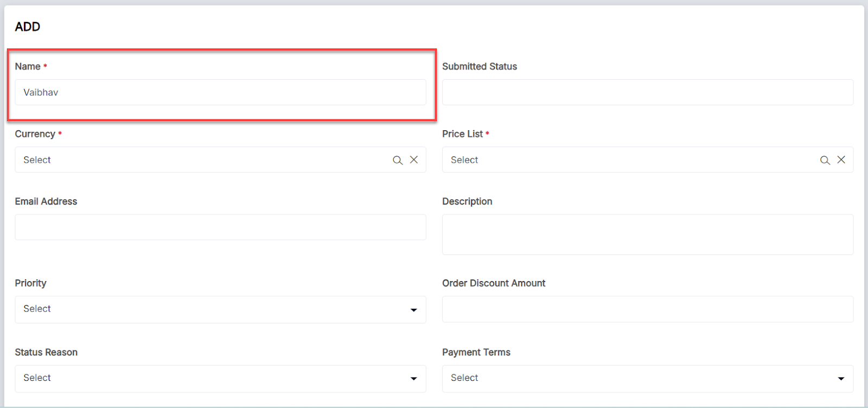
Task: Click into the Email Address field
Action: click(x=220, y=227)
